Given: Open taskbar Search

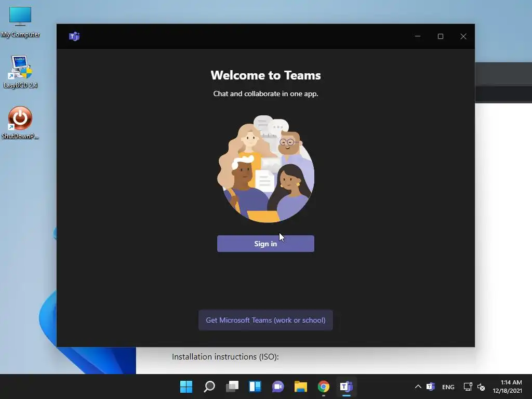Looking at the screenshot, I should point(209,387).
